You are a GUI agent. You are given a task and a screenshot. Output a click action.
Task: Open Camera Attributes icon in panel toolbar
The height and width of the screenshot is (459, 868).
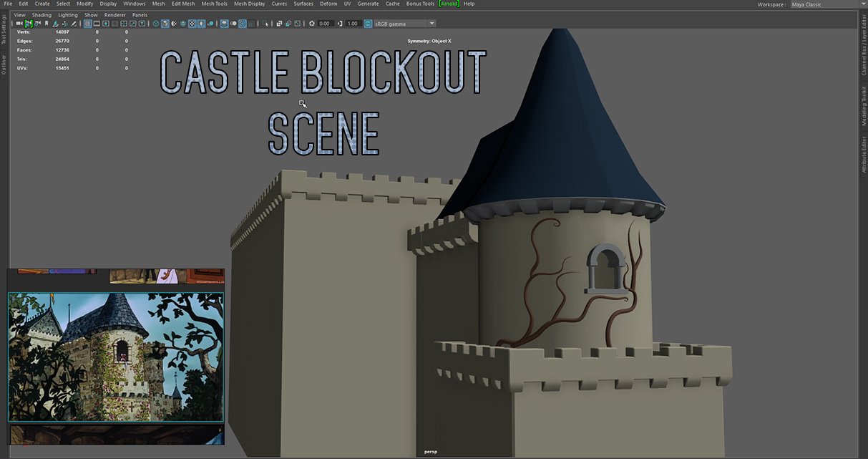(37, 24)
